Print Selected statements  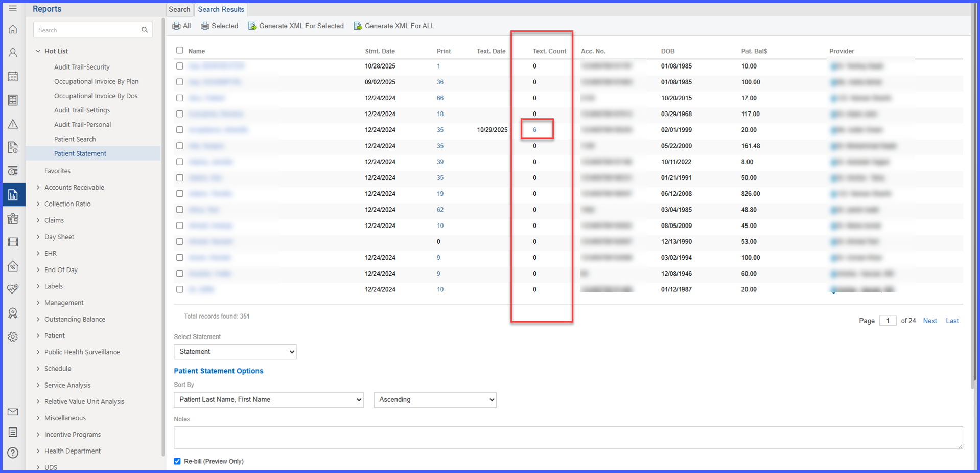click(219, 26)
